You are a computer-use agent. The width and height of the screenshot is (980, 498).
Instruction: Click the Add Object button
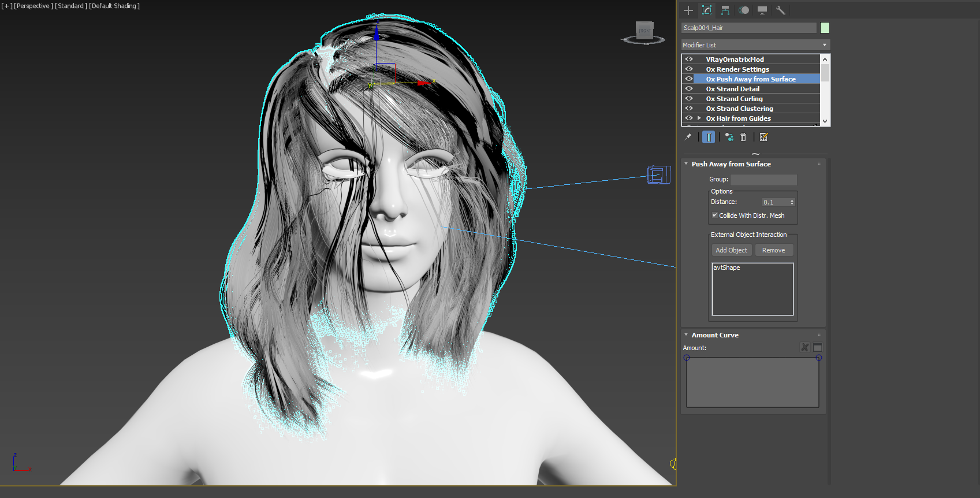[x=731, y=250]
